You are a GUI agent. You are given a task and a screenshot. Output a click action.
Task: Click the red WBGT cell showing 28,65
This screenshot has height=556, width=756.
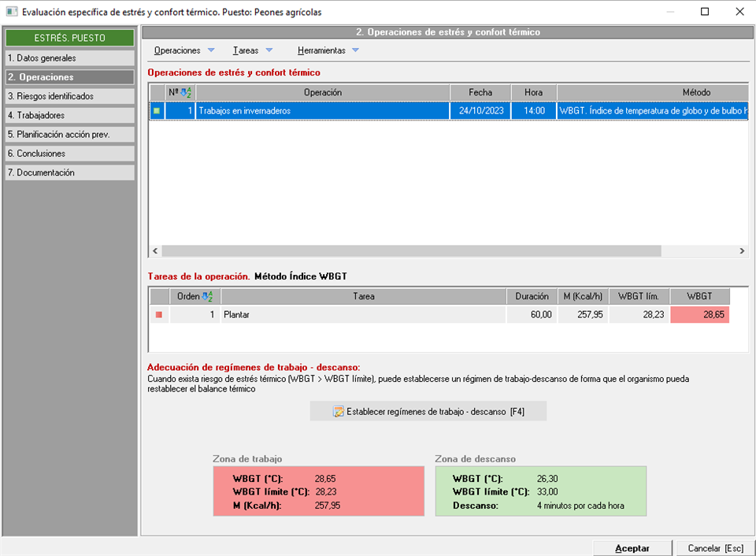pyautogui.click(x=699, y=315)
